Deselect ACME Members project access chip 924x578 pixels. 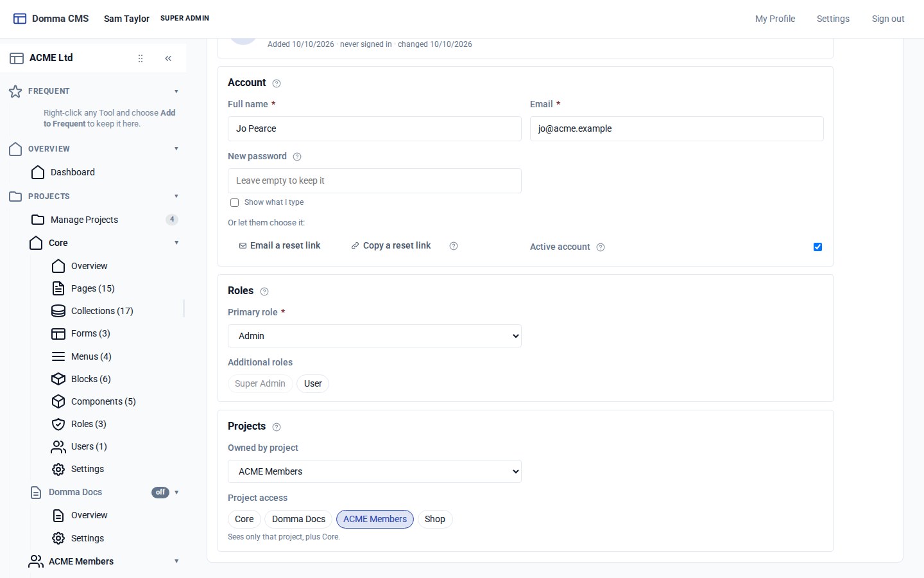(x=375, y=519)
